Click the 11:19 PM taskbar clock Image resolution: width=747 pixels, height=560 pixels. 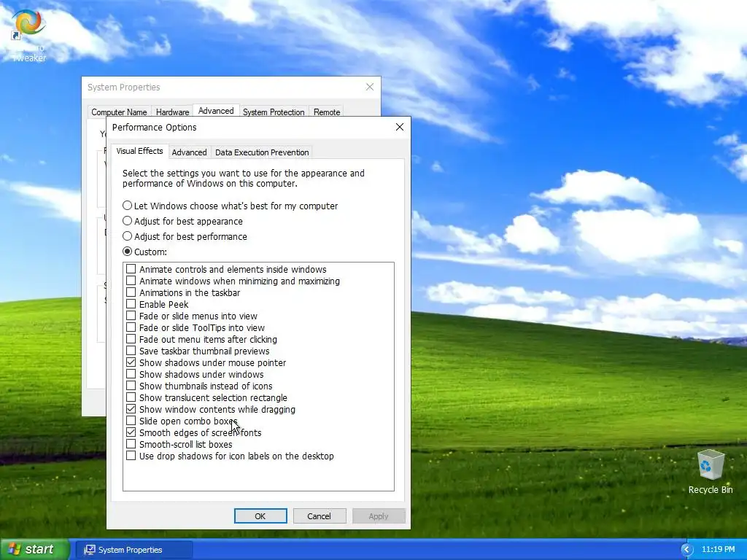pos(718,550)
